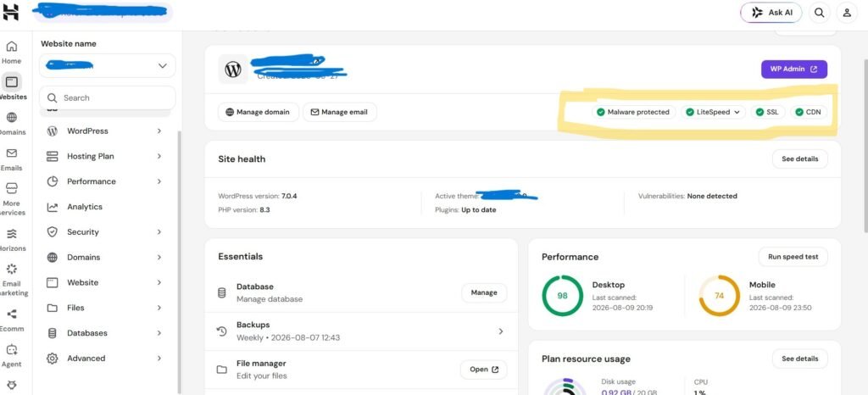Viewport: 868px width, 395px height.
Task: Select Hosting Plan menu item
Action: pos(90,157)
